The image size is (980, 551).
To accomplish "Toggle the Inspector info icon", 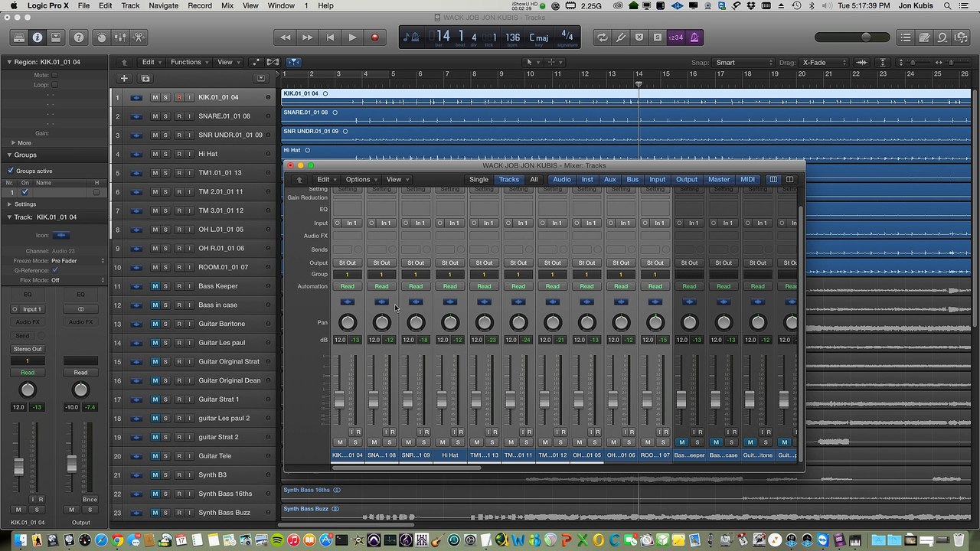I will coord(36,37).
